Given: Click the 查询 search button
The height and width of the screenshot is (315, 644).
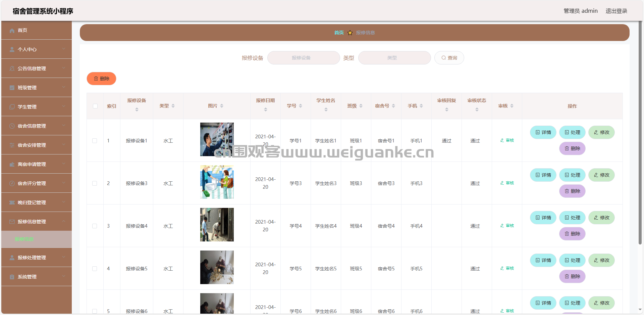Looking at the screenshot, I should [x=449, y=58].
